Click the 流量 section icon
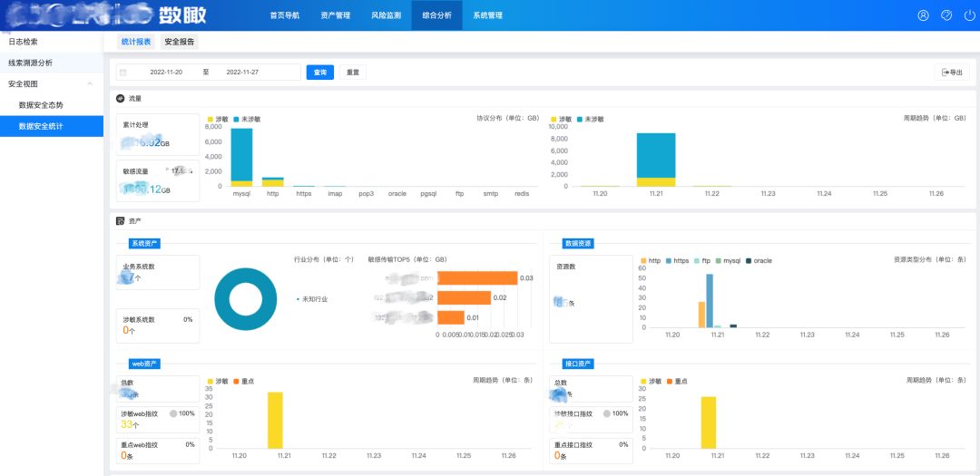980x476 pixels. pos(120,98)
